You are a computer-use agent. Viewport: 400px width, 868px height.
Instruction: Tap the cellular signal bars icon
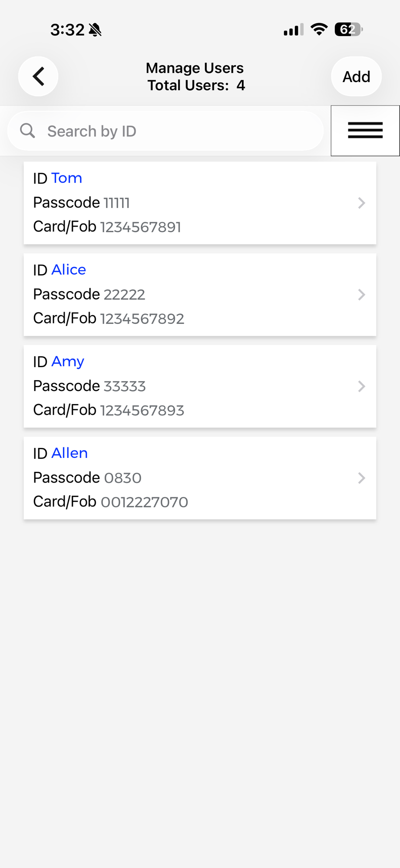point(294,30)
